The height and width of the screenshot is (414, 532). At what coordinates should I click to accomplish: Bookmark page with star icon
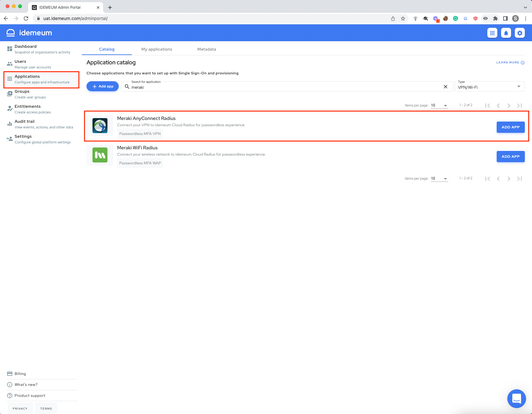click(403, 18)
